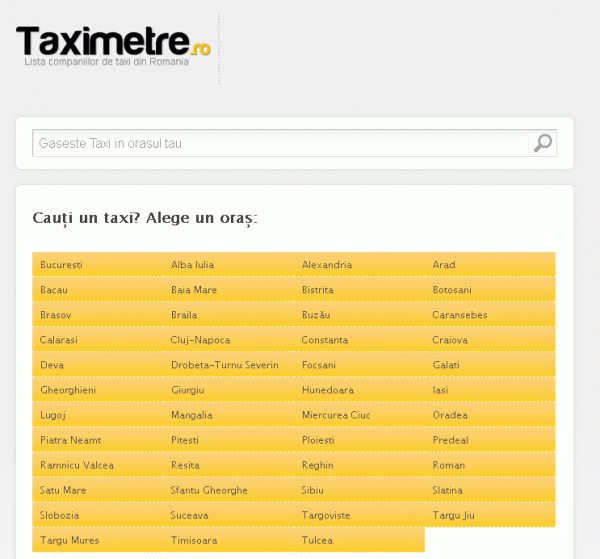
Task: Click the Taximetre.ro logo
Action: point(113,43)
